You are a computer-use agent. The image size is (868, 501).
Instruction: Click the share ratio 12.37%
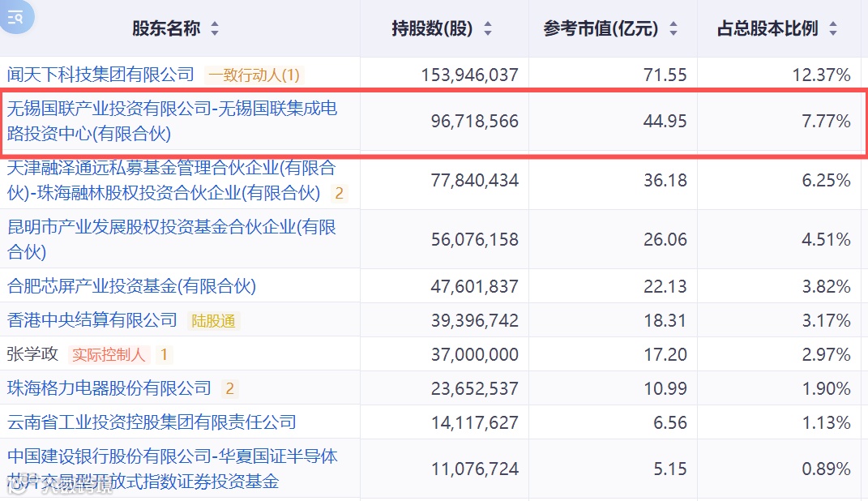pos(821,75)
